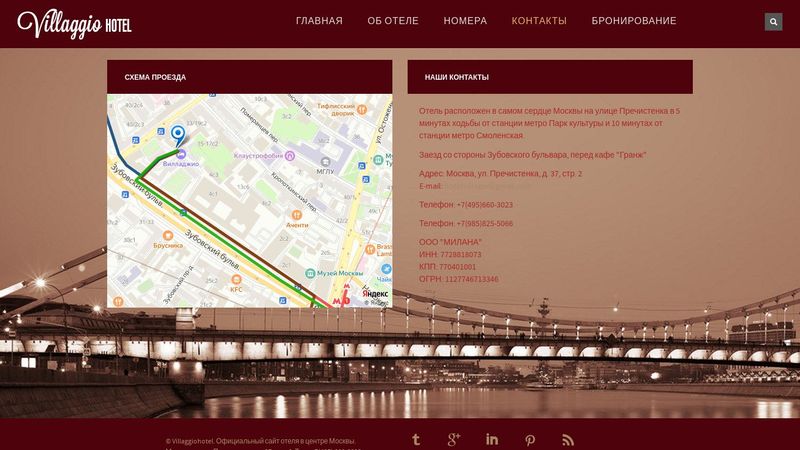The image size is (800, 450).
Task: Open the RSS feed icon
Action: tap(568, 440)
